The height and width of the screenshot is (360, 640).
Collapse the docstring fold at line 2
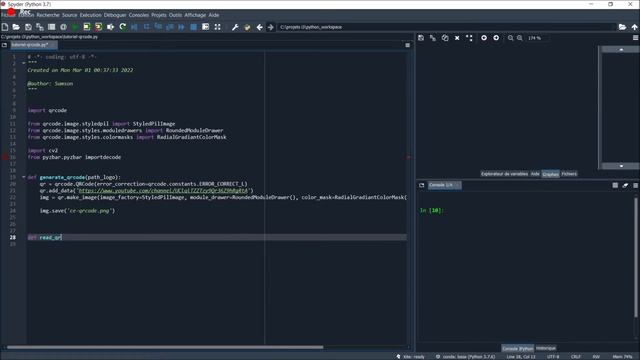click(x=23, y=63)
